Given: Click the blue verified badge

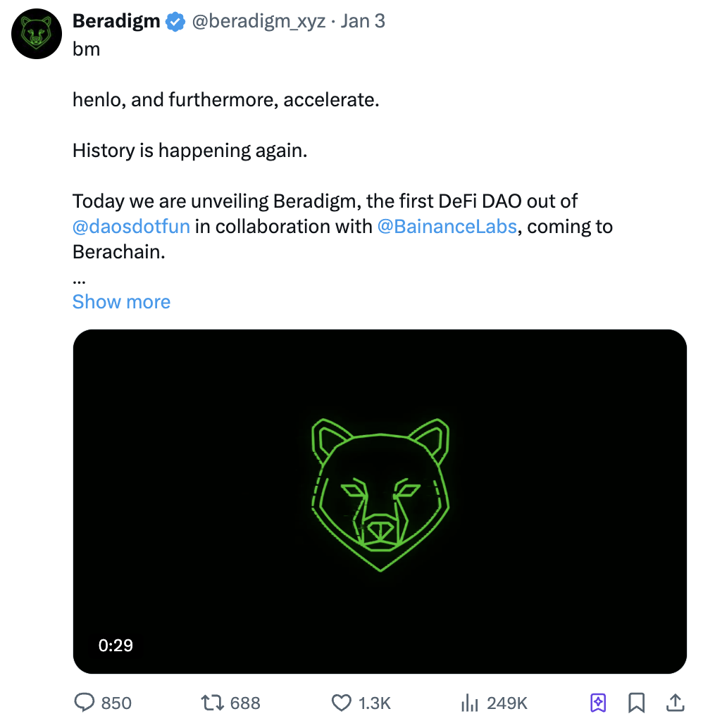Looking at the screenshot, I should click(175, 22).
